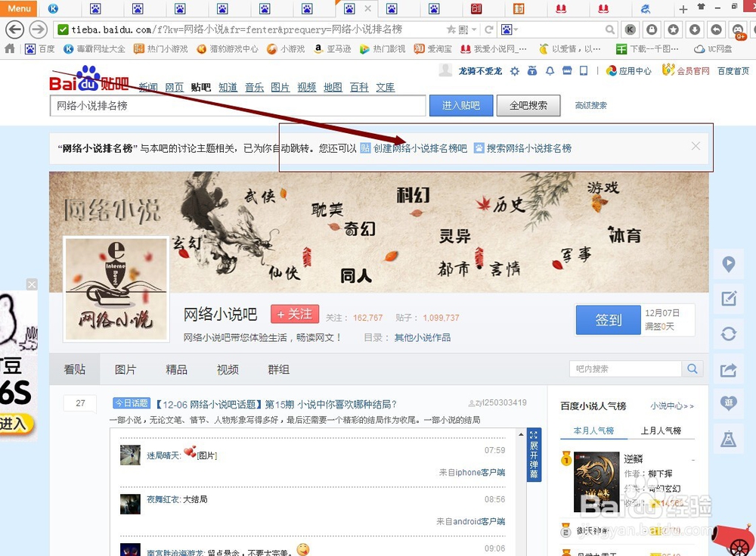The width and height of the screenshot is (756, 556).
Task: Click the browser address bar URL
Action: pos(236,30)
